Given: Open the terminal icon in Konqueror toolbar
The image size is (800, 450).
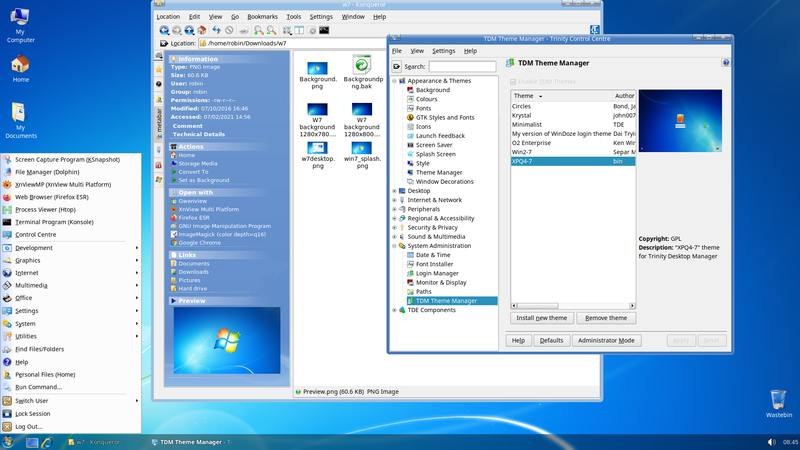Looking at the screenshot, I should 324,31.
